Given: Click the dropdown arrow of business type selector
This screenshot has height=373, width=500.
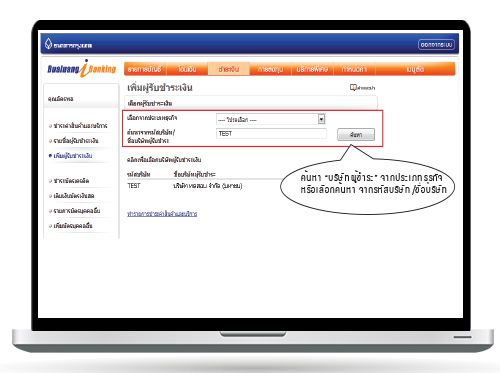Looking at the screenshot, I should pos(321,119).
